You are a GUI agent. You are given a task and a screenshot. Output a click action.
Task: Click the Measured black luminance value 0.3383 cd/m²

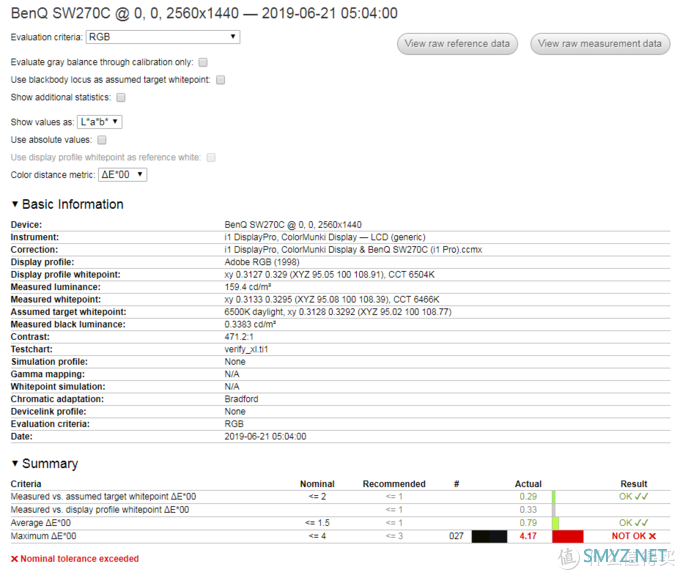point(250,324)
